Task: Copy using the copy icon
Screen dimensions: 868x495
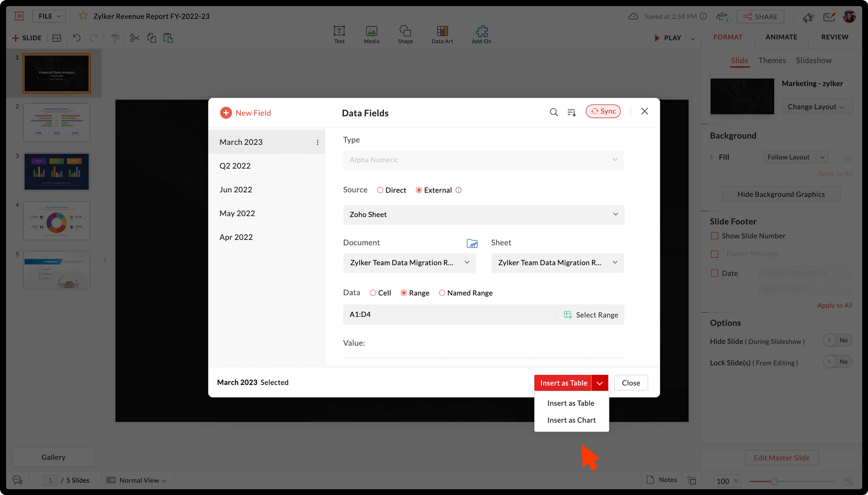Action: (152, 38)
